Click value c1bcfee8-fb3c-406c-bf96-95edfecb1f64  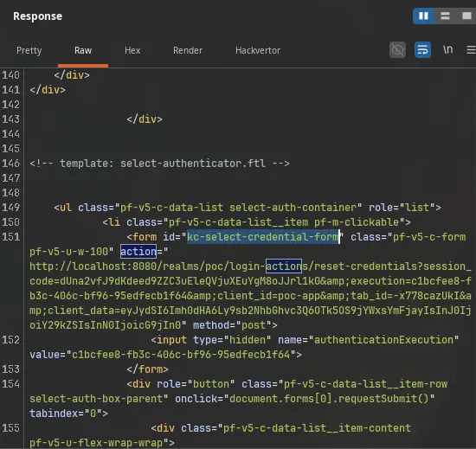click(181, 355)
